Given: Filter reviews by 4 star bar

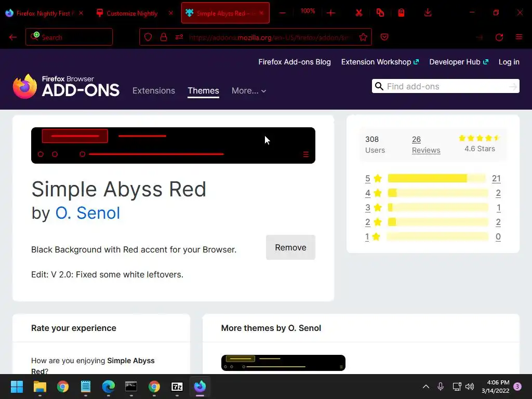Looking at the screenshot, I should pyautogui.click(x=437, y=193).
